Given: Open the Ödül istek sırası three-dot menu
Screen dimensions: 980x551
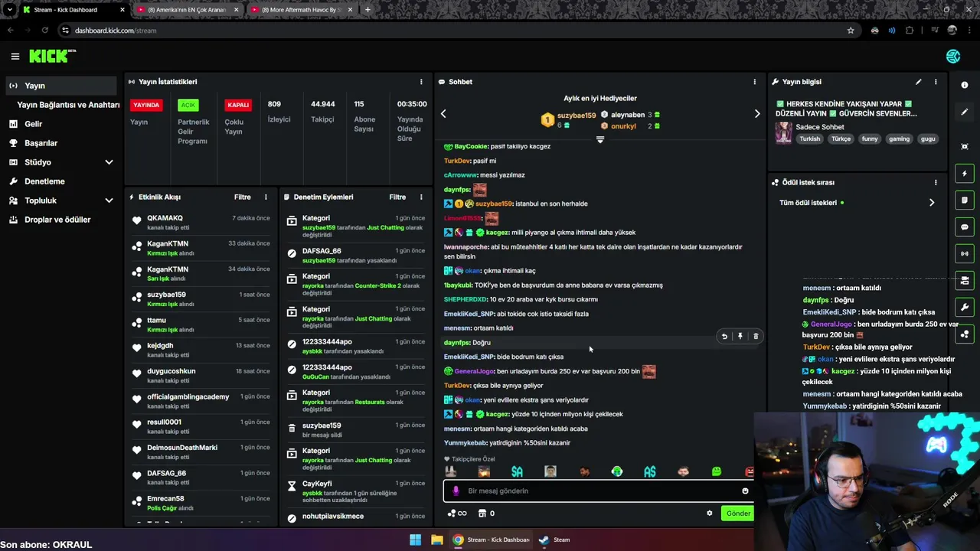Looking at the screenshot, I should point(935,182).
